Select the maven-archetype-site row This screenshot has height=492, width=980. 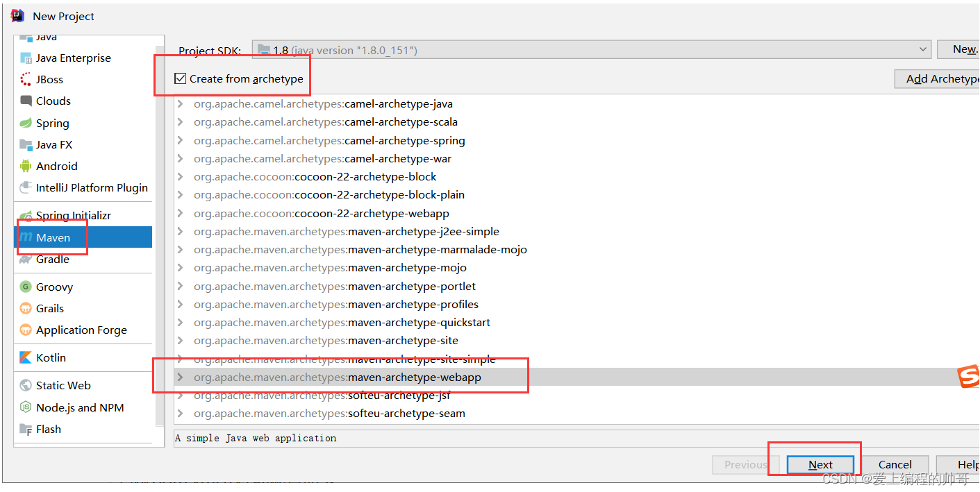(576, 341)
